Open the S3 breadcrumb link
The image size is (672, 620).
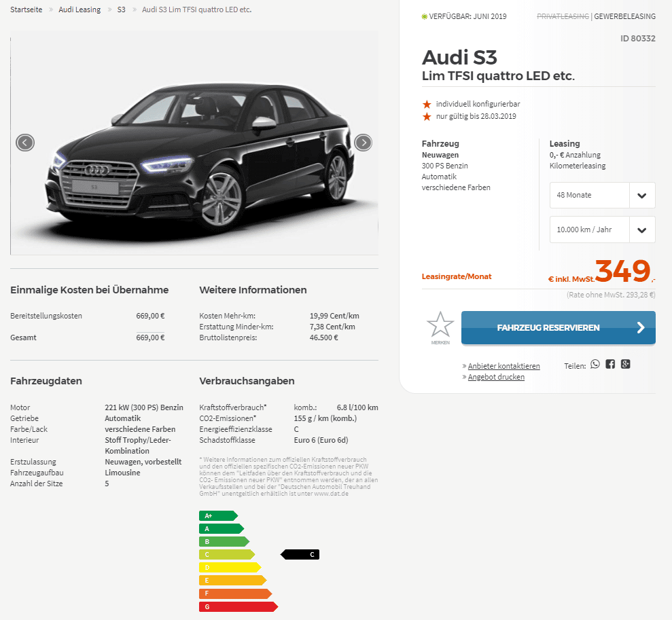click(121, 10)
